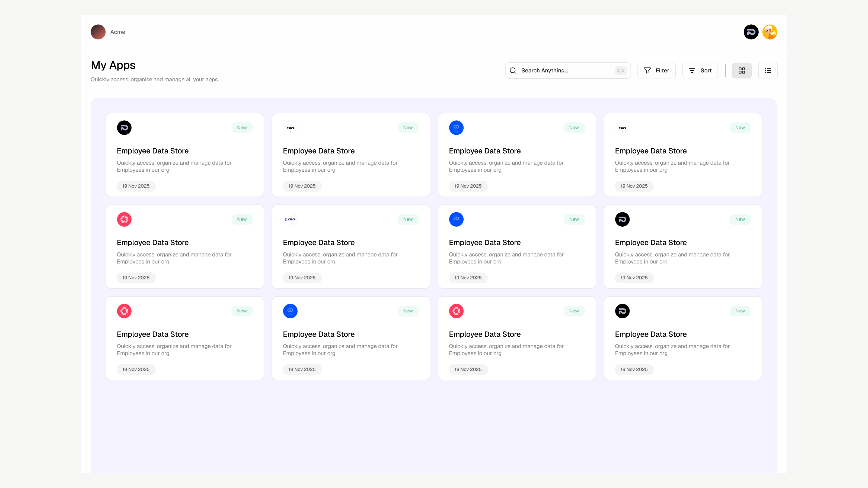Click the Acme workspace gradient avatar
The image size is (868, 488).
click(x=98, y=32)
